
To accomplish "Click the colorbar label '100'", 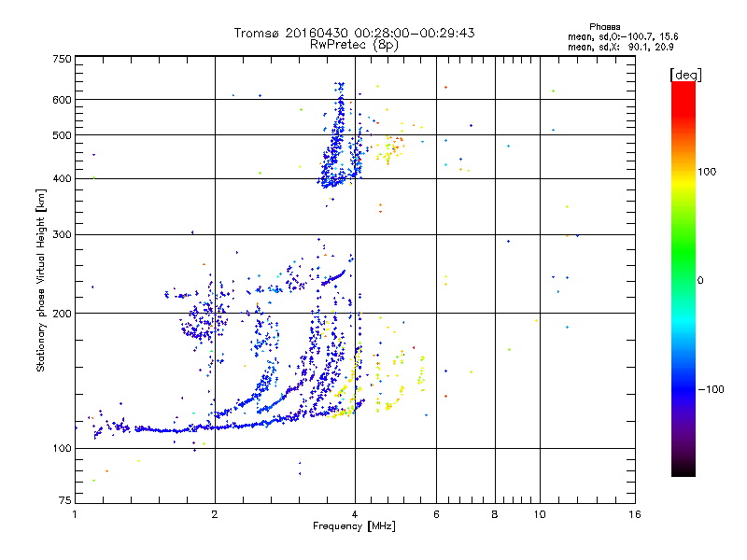I will coord(707,172).
